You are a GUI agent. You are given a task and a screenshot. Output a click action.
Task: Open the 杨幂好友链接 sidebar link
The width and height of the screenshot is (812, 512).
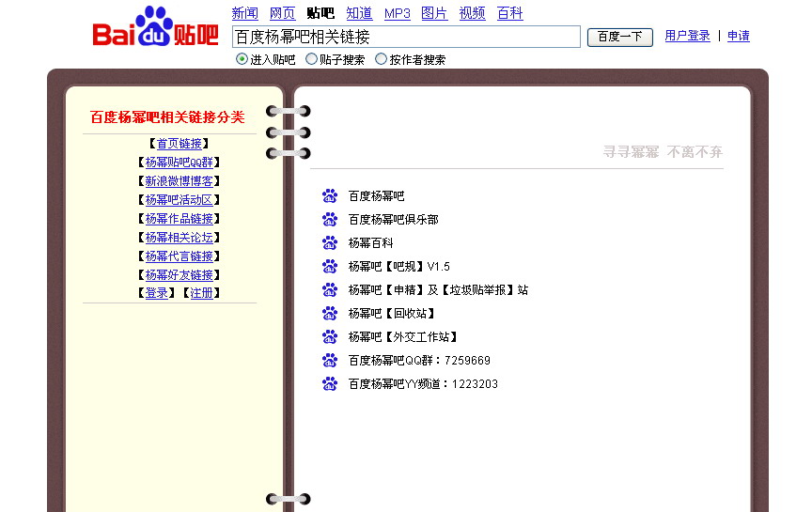180,274
